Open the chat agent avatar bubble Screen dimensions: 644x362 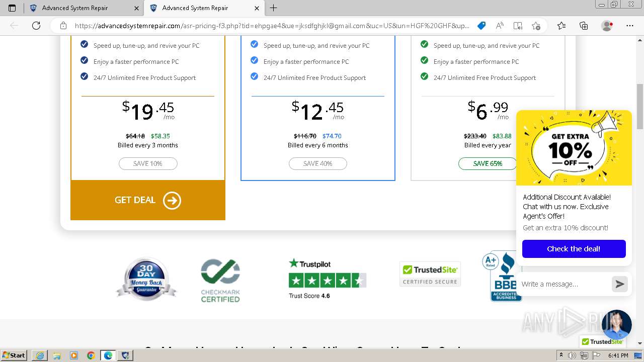pyautogui.click(x=616, y=324)
